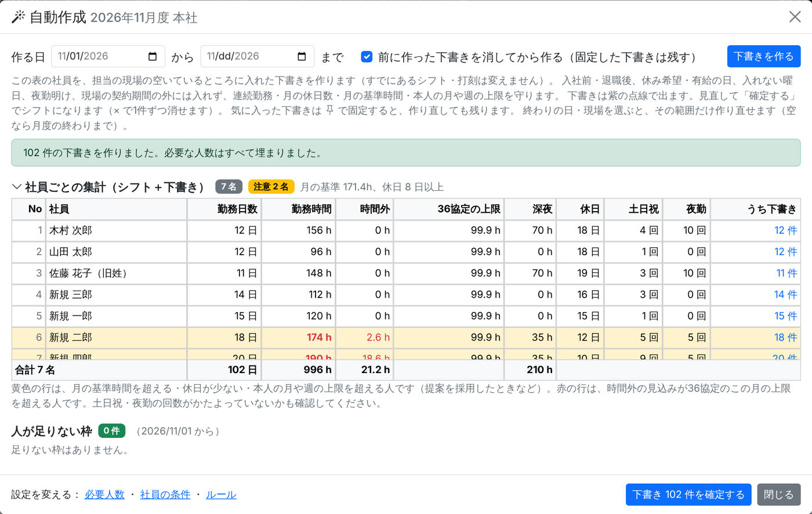Open calendar picker for start date 11/01/2026
This screenshot has height=514, width=812.
pyautogui.click(x=153, y=57)
